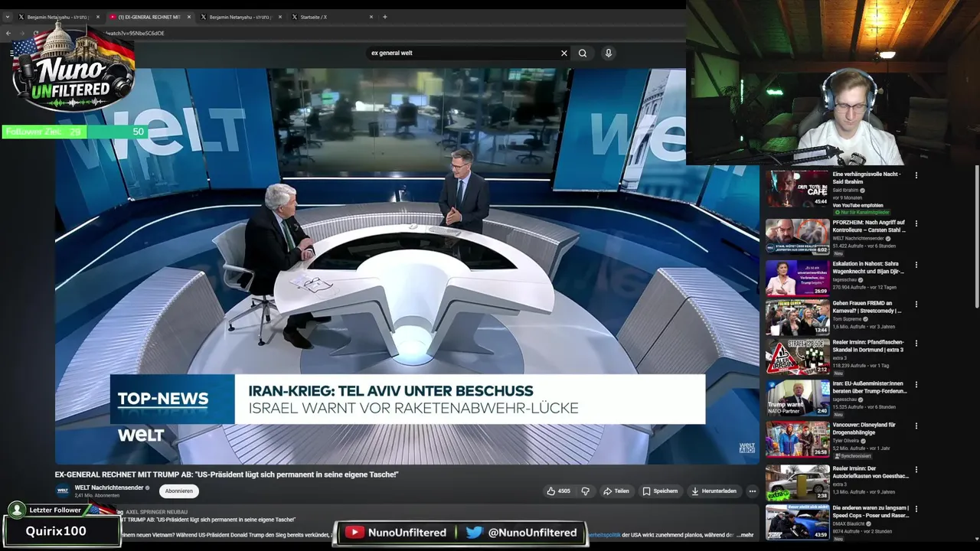Click the main WELT video player
The height and width of the screenshot is (551, 980).
[407, 266]
